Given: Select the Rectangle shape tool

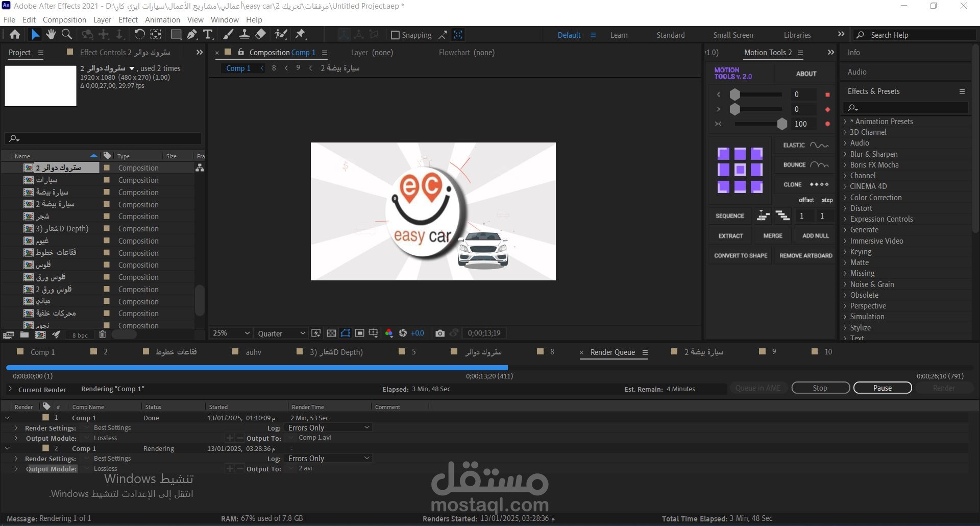Looking at the screenshot, I should 176,35.
